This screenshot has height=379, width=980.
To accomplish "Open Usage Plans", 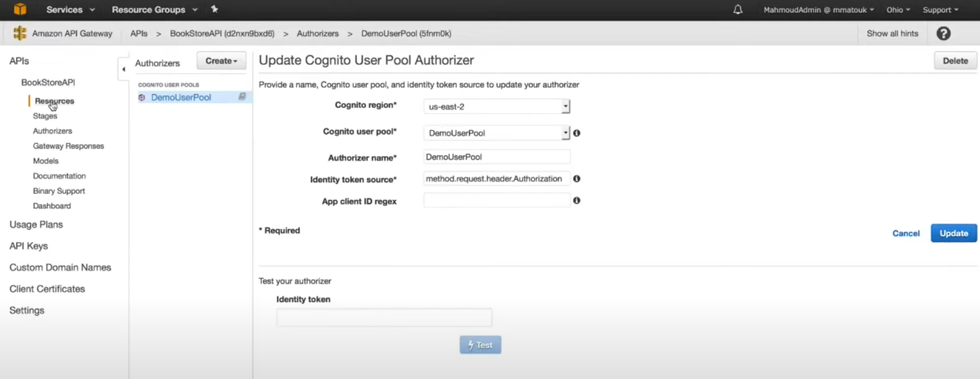I will point(36,225).
